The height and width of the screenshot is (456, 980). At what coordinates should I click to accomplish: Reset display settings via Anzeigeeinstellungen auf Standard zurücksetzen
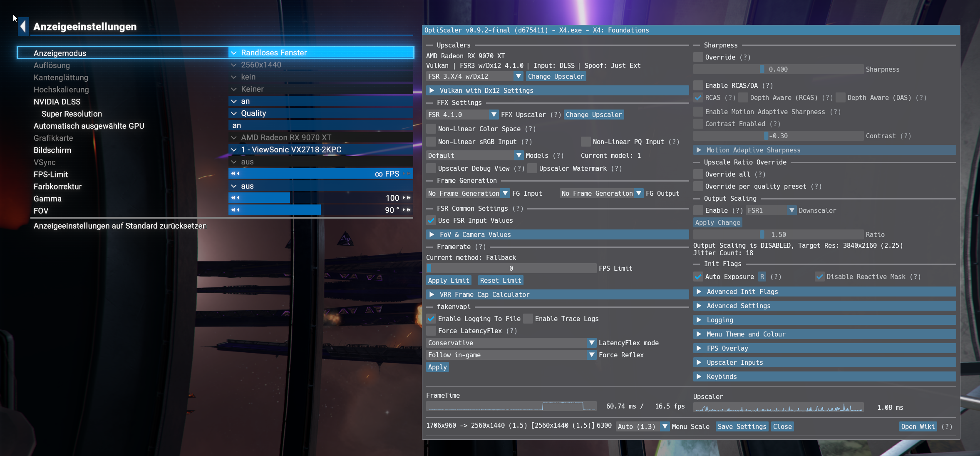pyautogui.click(x=120, y=226)
